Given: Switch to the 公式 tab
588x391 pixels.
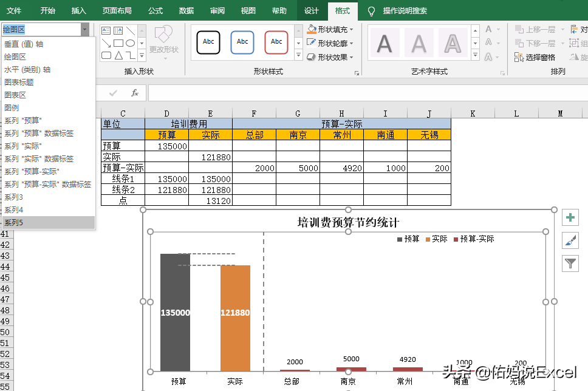Looking at the screenshot, I should coord(156,10).
